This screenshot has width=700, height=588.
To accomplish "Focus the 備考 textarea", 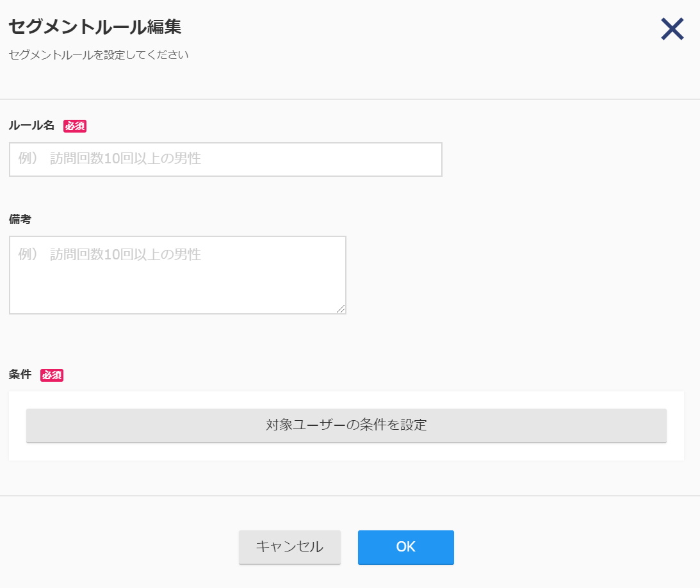I will point(177,275).
